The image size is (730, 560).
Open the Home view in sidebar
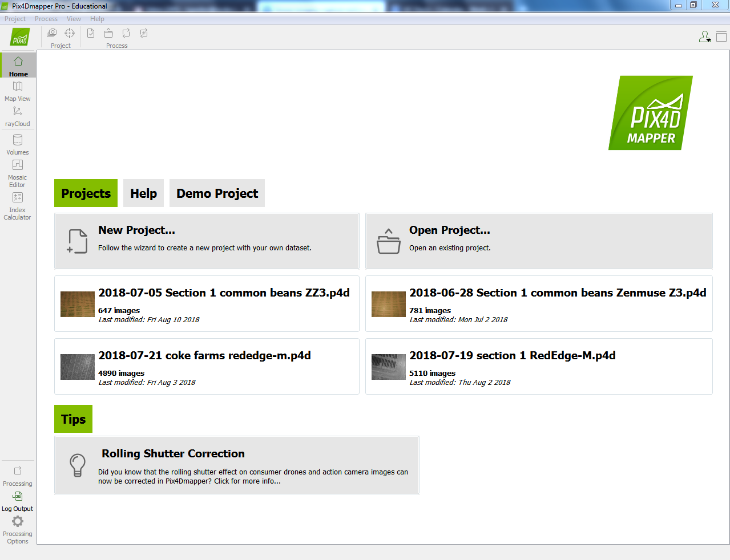coord(18,66)
